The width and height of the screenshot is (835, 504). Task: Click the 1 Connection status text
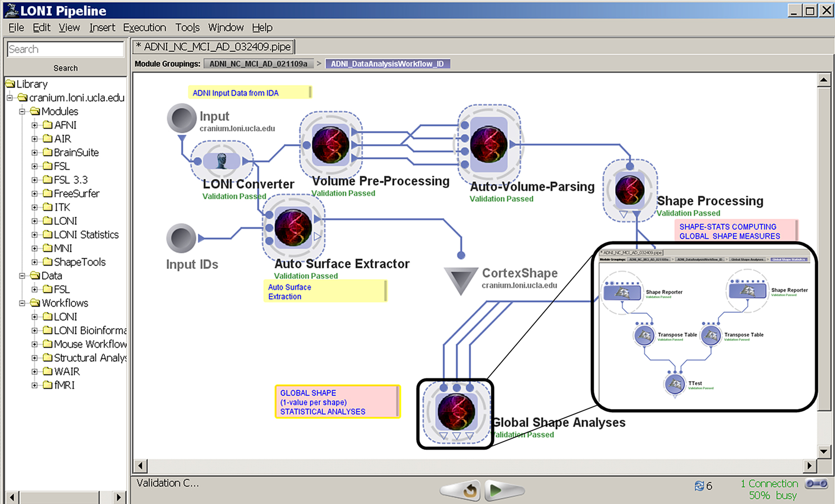pos(769,484)
